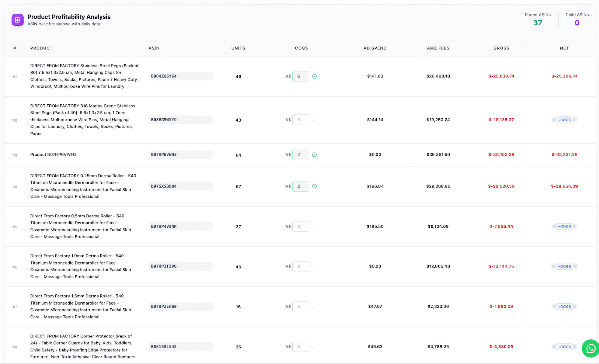Click the +COGS button for B08BG5WSYG
Screen dimensions: 599x364
click(564, 120)
